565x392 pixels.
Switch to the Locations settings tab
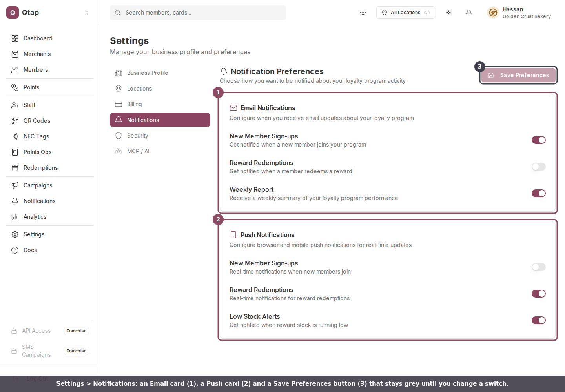point(160,89)
